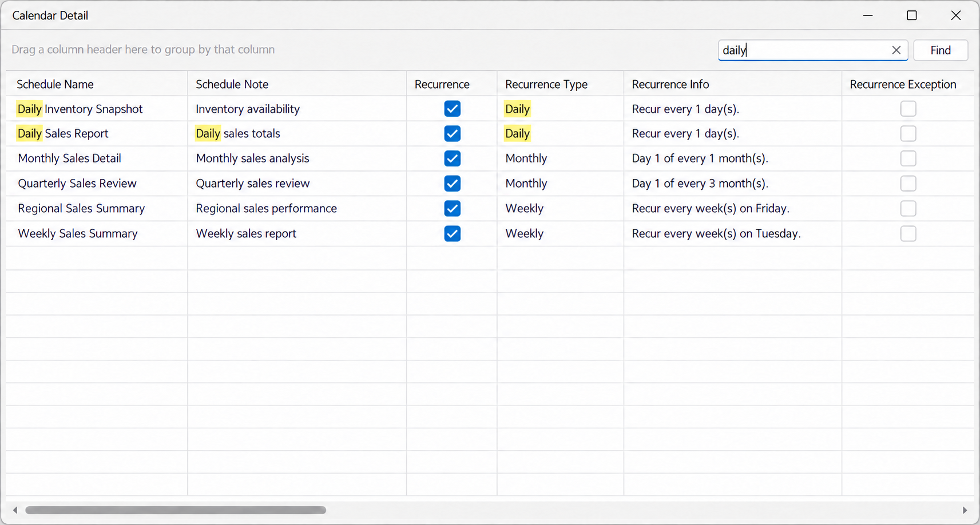Enable Recurrence Exception for Daily Sales Report
980x525 pixels.
click(908, 134)
